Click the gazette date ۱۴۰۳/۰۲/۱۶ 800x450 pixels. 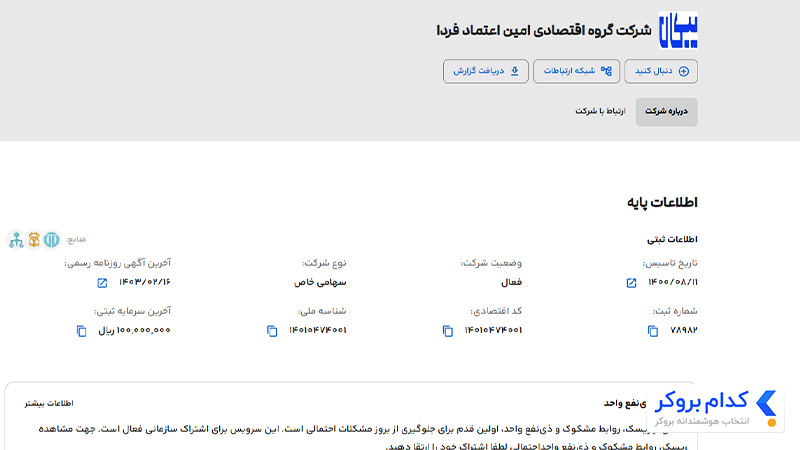coord(145,282)
